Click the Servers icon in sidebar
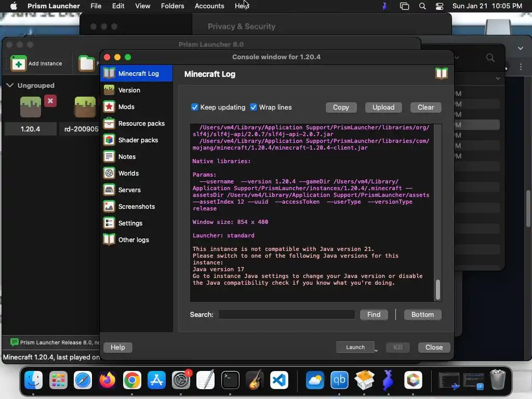This screenshot has height=399, width=532. (x=109, y=190)
